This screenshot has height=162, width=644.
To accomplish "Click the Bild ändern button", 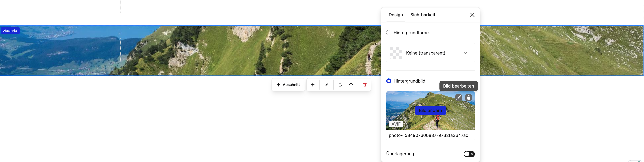I will pyautogui.click(x=431, y=110).
